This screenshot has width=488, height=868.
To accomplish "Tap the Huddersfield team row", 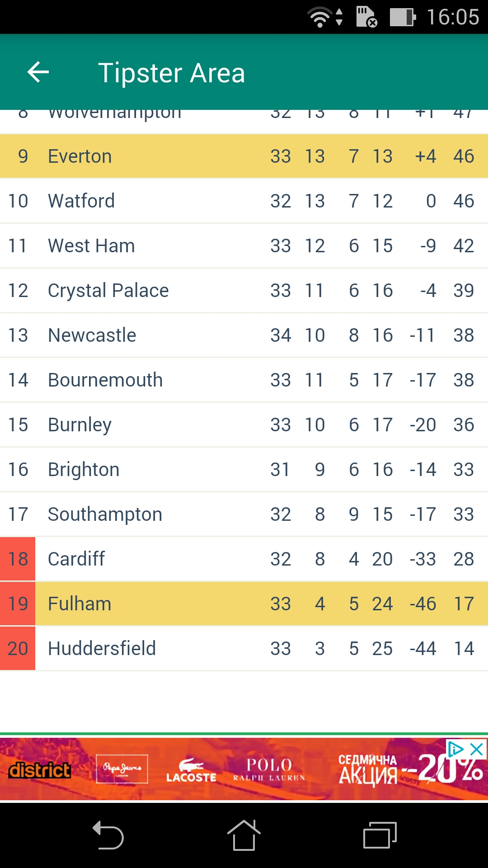I will 244,648.
